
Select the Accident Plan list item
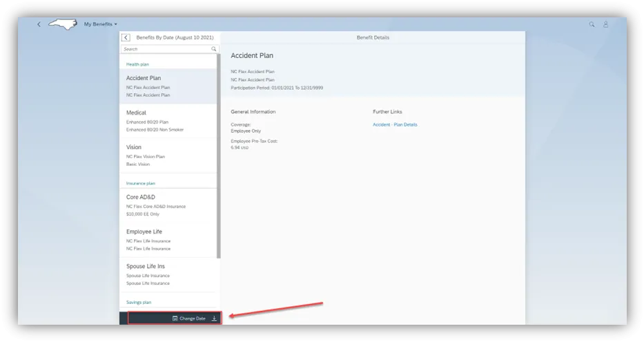[x=168, y=86]
